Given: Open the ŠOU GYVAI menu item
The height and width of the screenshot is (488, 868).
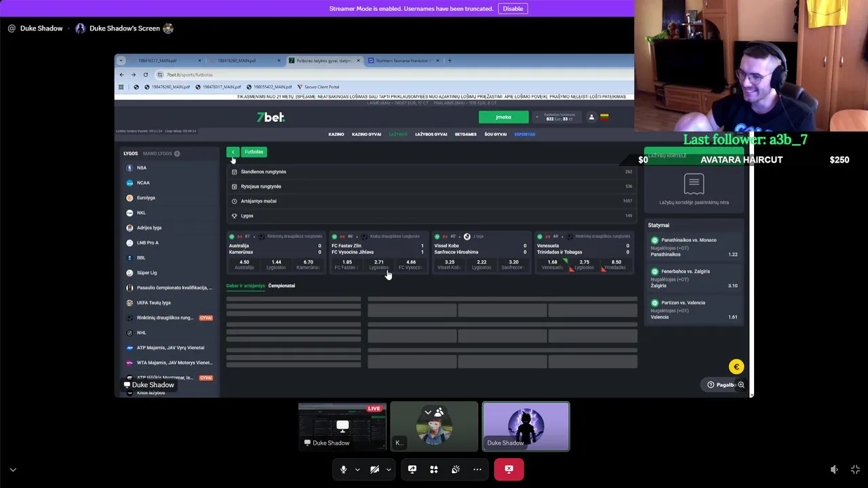Looking at the screenshot, I should coord(495,134).
